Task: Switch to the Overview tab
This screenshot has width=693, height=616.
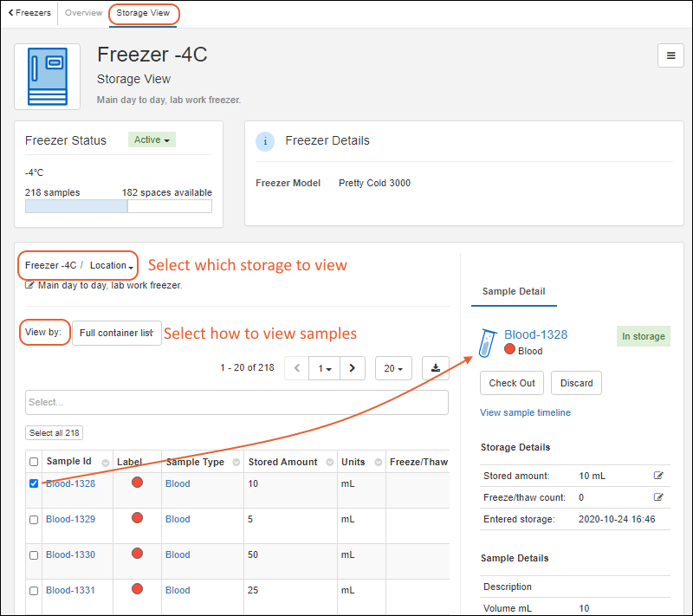Action: point(83,13)
